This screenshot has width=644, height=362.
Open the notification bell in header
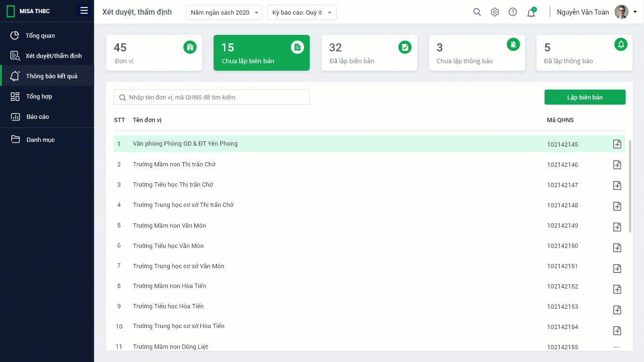tap(531, 12)
